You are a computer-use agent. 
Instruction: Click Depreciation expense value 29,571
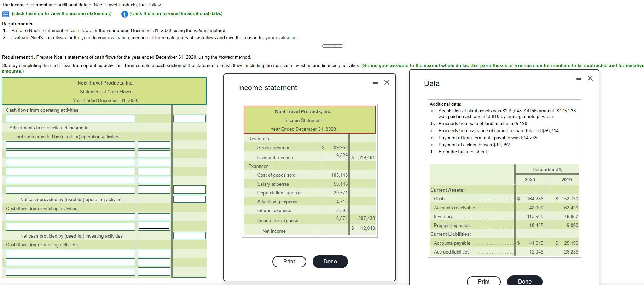(341, 193)
